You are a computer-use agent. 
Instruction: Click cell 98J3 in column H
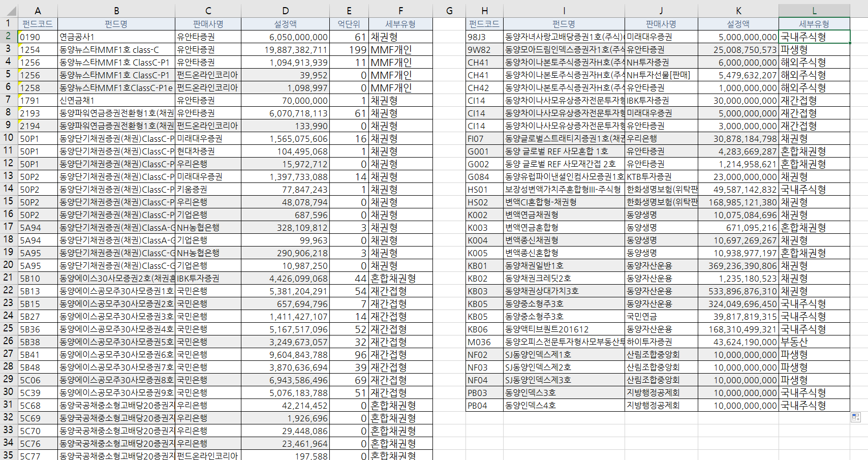point(485,37)
